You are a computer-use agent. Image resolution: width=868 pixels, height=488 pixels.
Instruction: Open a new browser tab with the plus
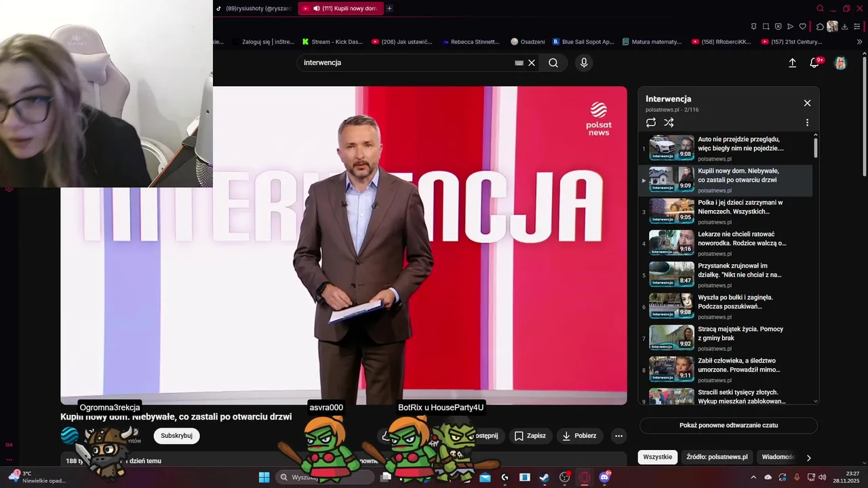(x=389, y=9)
